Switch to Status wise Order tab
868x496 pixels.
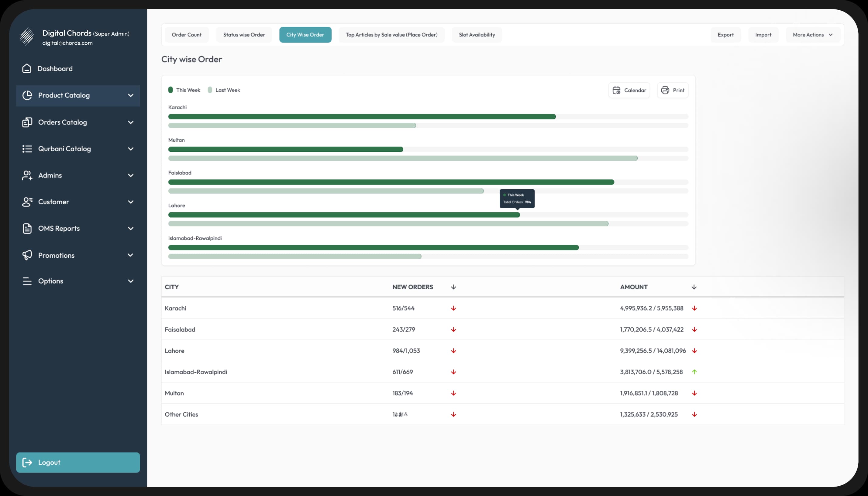point(244,35)
